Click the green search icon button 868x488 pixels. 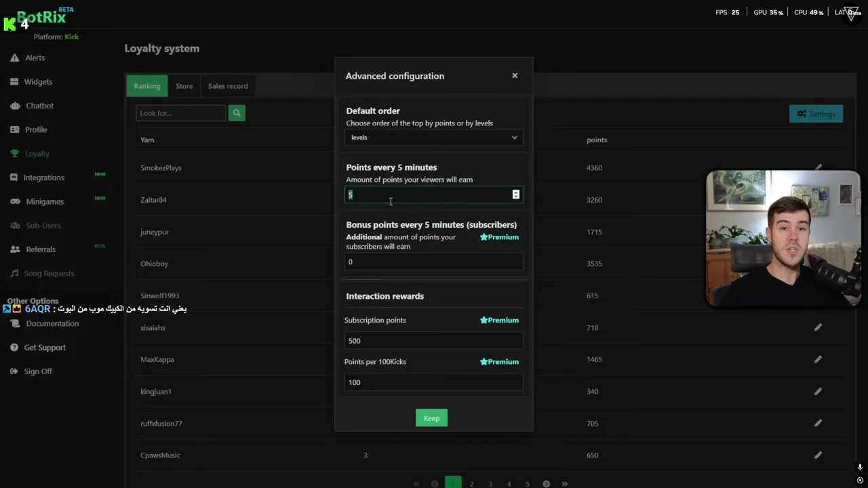click(x=237, y=113)
